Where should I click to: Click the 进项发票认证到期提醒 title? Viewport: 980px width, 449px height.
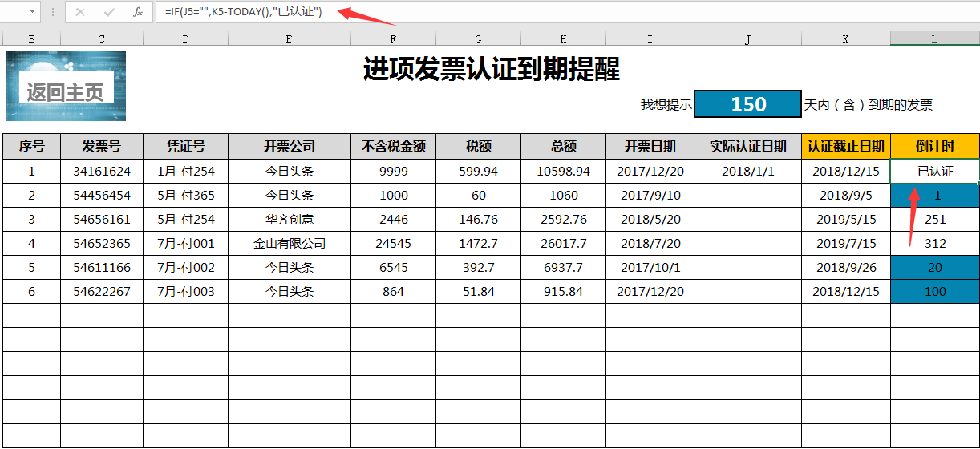point(491,69)
